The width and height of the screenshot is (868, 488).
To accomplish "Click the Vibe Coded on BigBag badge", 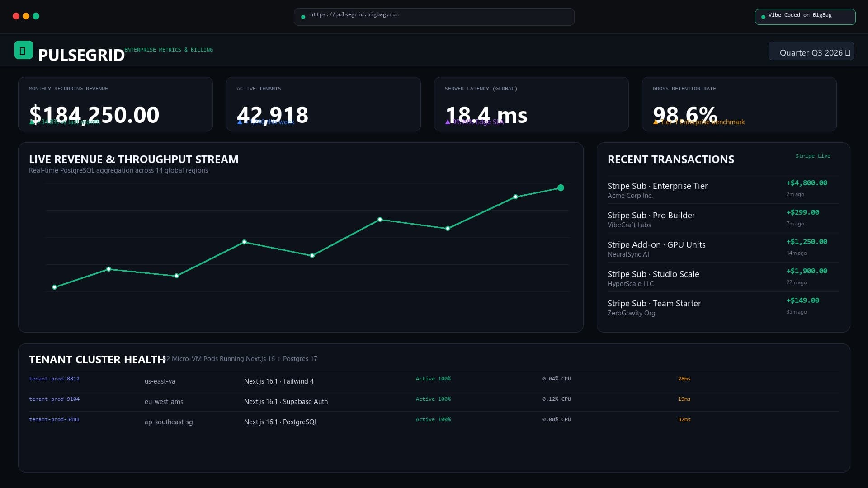I will 805,17.
